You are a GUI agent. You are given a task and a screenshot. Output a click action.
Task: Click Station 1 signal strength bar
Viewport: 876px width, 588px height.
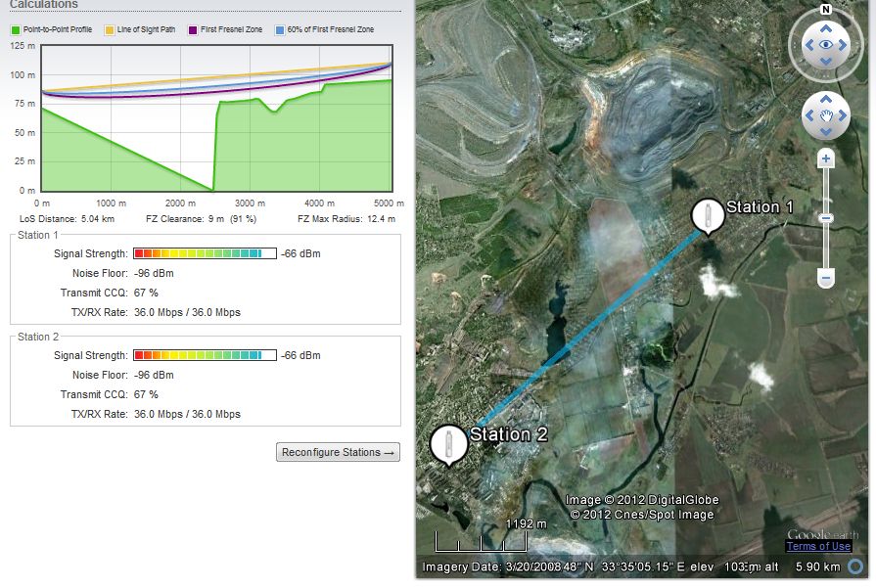205,254
